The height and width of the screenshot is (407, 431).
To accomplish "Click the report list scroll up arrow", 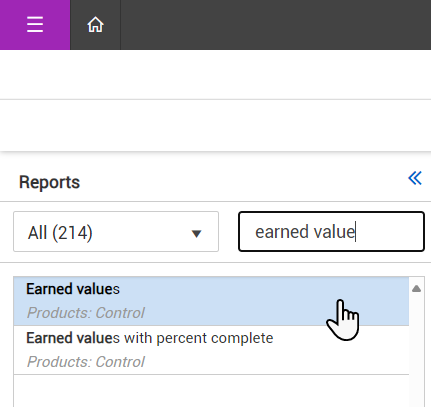I will click(x=416, y=288).
